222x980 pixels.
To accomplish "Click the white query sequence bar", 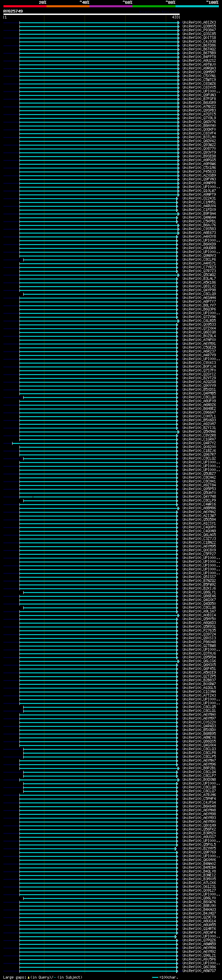I will tap(92, 14).
